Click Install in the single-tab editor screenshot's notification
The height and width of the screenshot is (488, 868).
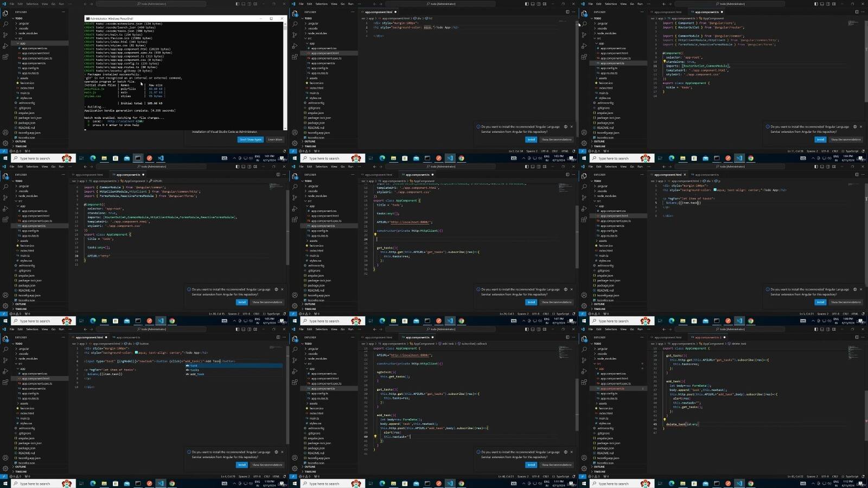pyautogui.click(x=531, y=140)
